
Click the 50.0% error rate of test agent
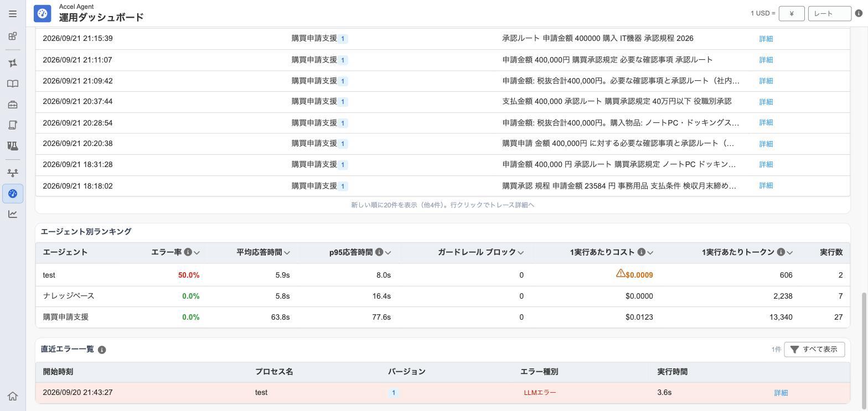coord(189,275)
